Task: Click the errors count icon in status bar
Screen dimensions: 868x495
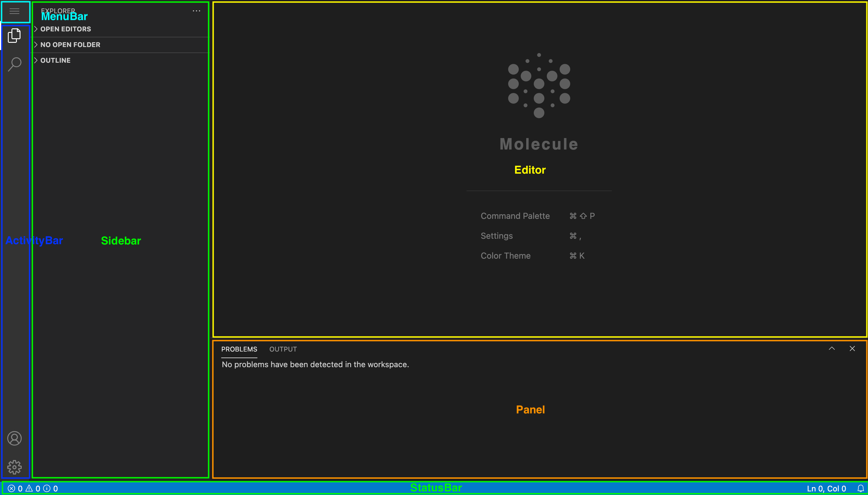Action: pos(11,489)
